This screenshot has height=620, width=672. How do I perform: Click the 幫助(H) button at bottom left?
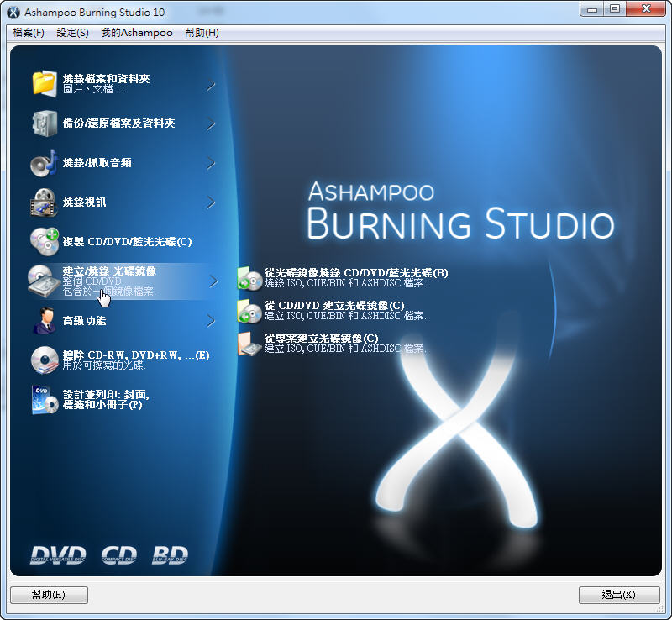[49, 595]
